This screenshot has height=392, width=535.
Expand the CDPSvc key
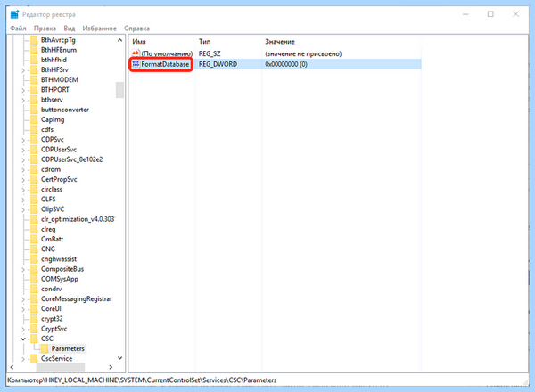(x=23, y=140)
